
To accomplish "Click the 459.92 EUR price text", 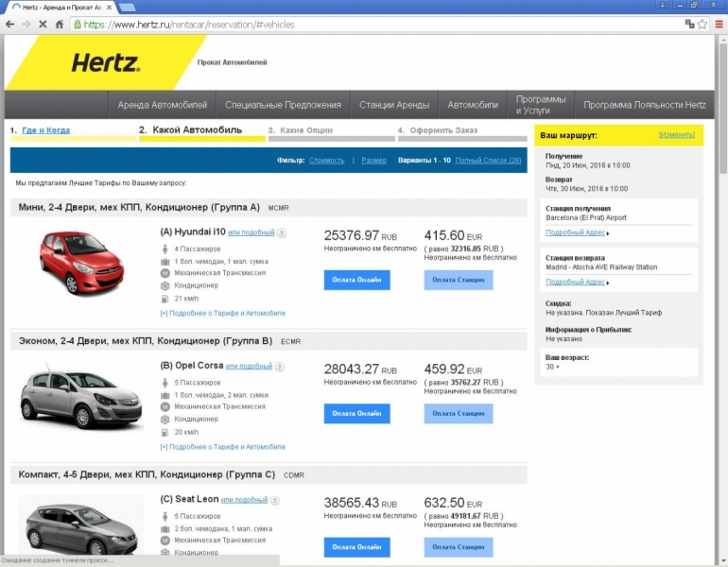I will point(453,369).
